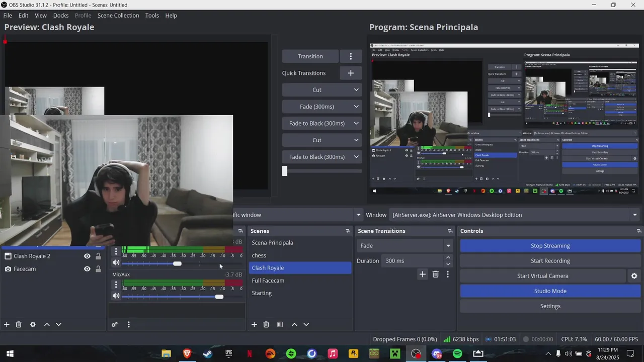The image size is (644, 362).
Task: Open the Help menu
Action: [x=171, y=16]
